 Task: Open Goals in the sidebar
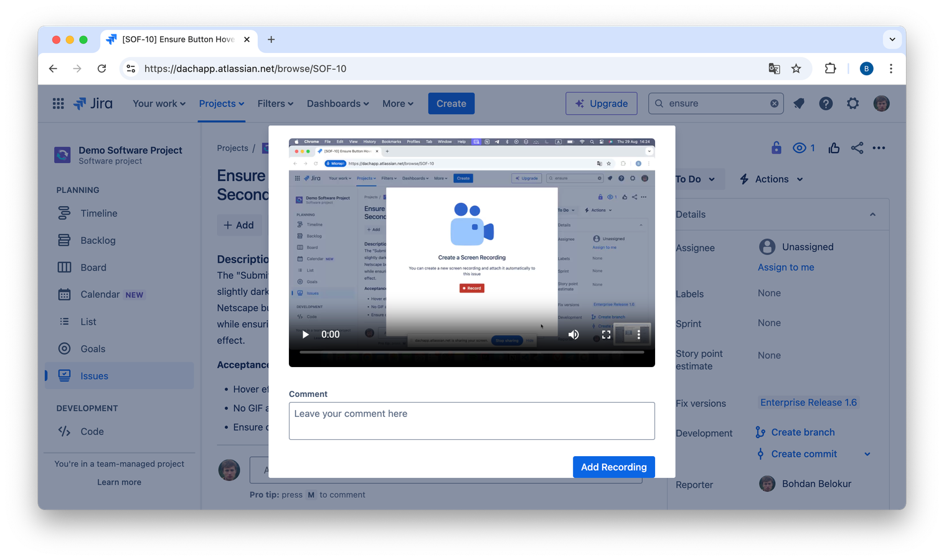[119, 348]
